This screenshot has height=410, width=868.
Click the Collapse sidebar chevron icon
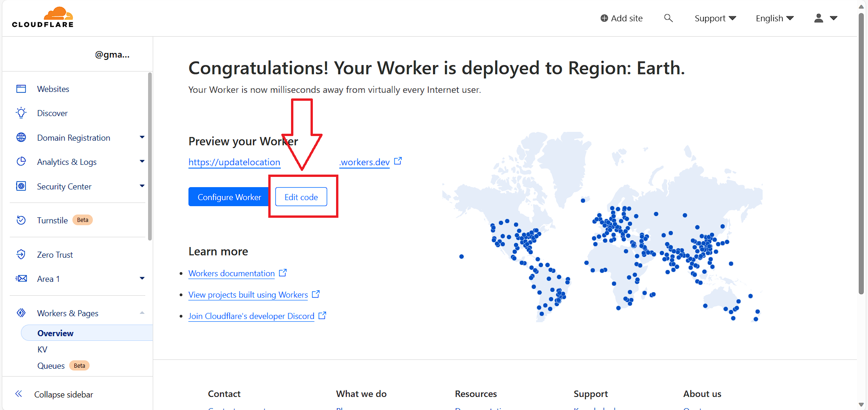(x=19, y=394)
